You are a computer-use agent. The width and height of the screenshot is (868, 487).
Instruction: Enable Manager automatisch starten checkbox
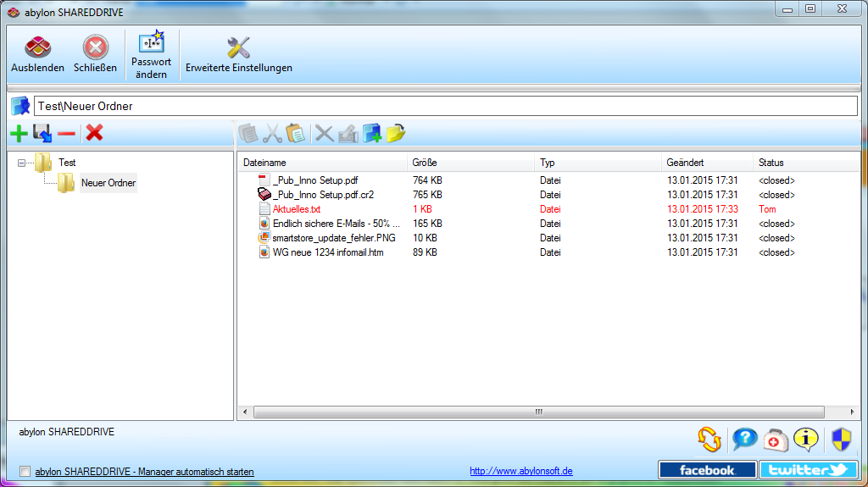tap(25, 472)
